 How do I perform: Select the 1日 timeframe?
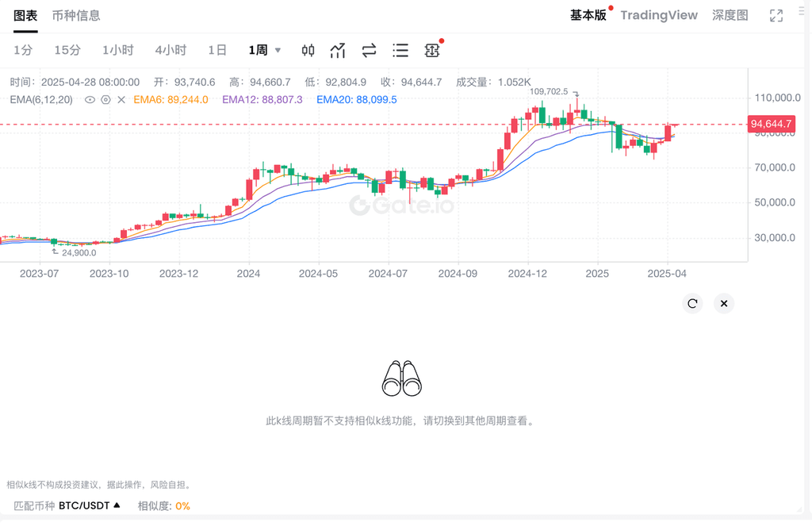coord(217,50)
